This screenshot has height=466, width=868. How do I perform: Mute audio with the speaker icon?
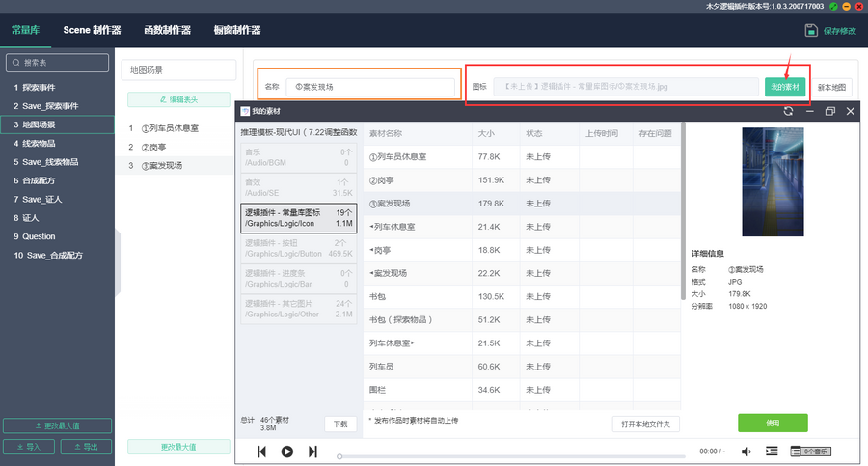(746, 452)
